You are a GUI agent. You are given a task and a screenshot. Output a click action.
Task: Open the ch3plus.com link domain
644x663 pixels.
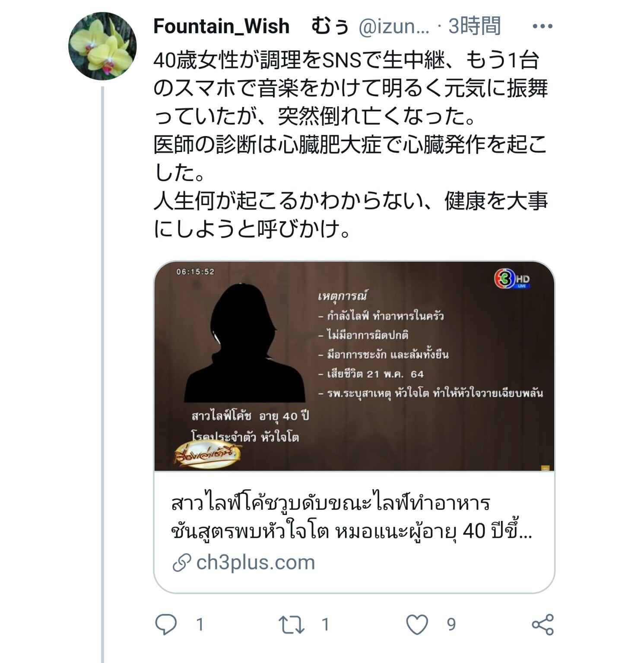tap(256, 563)
